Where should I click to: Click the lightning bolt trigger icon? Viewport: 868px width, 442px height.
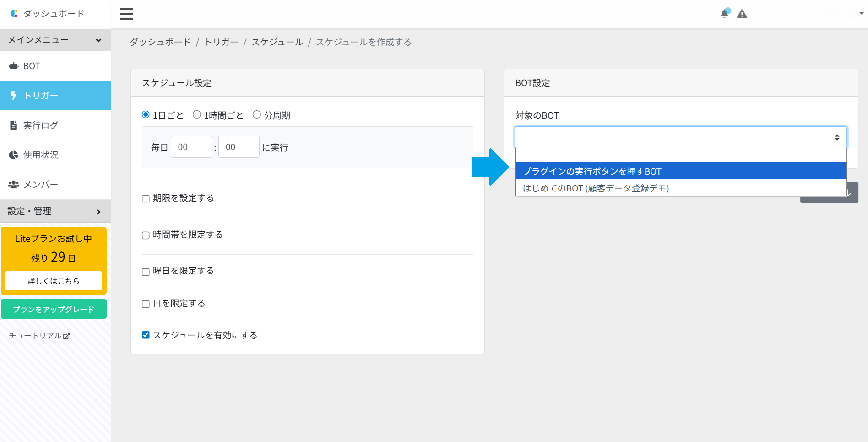click(14, 95)
